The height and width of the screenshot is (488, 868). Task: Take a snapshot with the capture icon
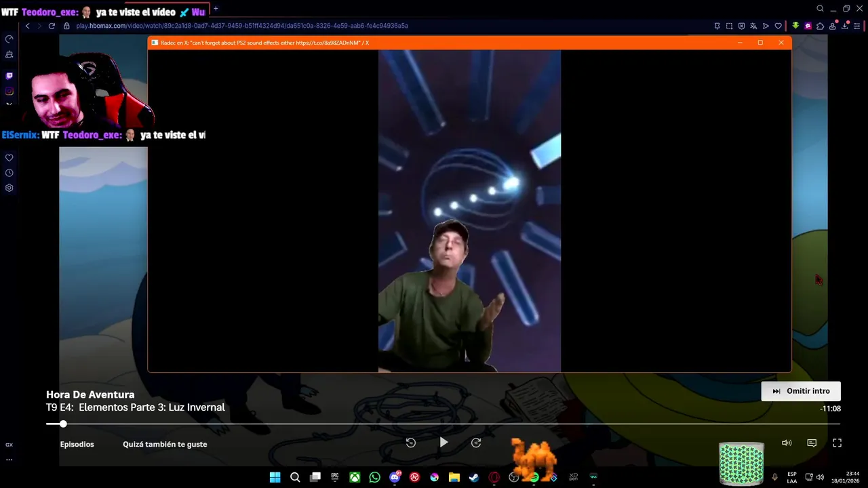(x=729, y=26)
